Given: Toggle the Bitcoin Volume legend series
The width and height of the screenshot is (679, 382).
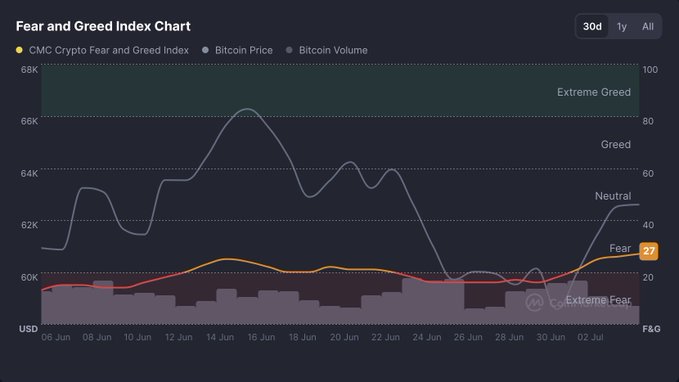Looking at the screenshot, I should point(327,50).
